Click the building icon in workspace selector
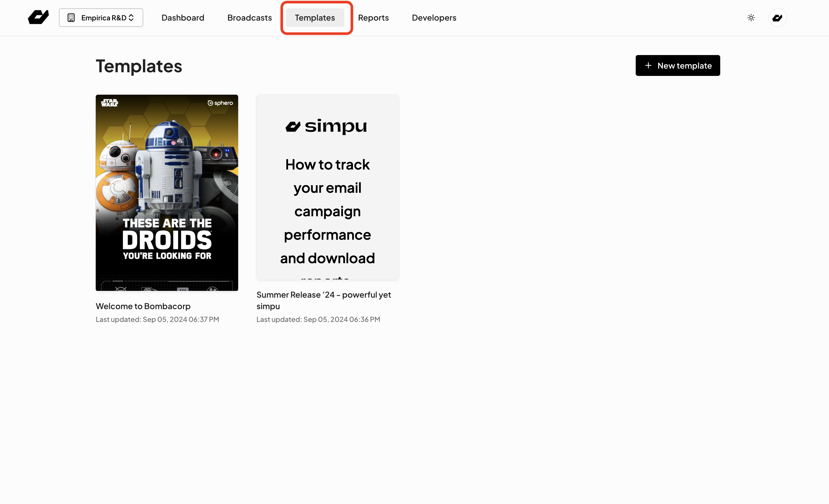Screen dimensions: 829x504 click(x=71, y=17)
